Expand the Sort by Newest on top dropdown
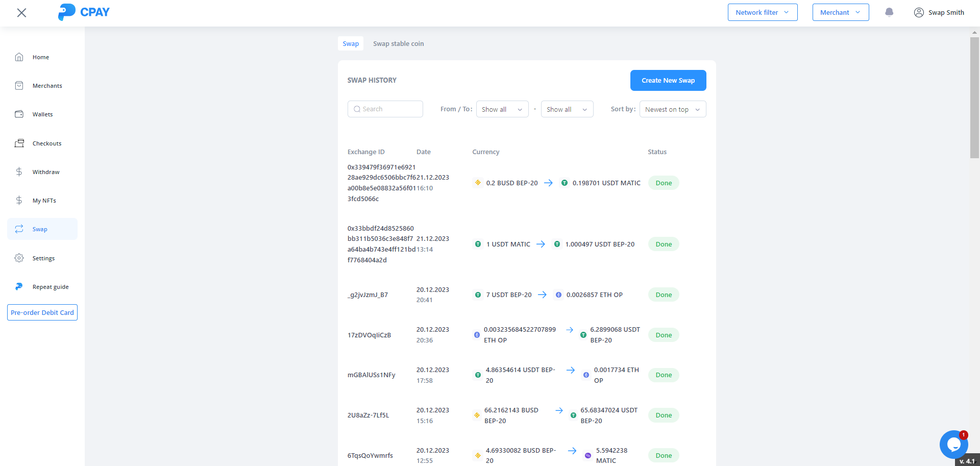Image resolution: width=980 pixels, height=466 pixels. click(x=672, y=109)
